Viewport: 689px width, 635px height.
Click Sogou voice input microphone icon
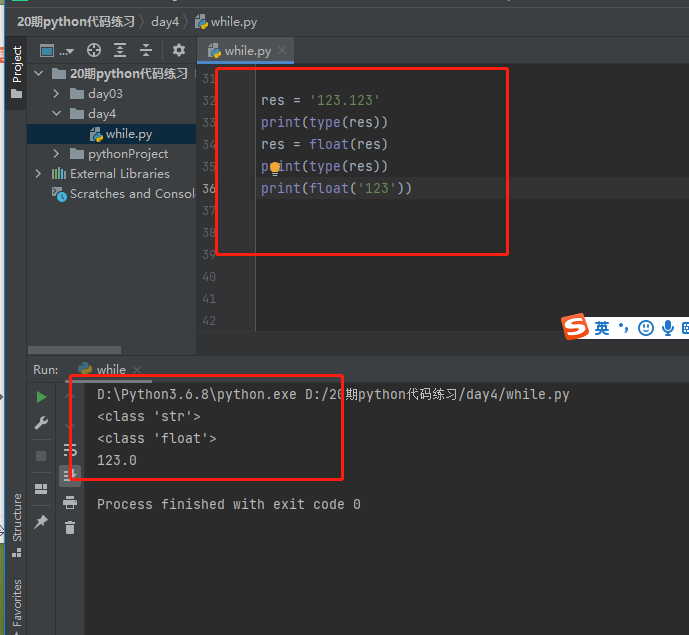(667, 328)
